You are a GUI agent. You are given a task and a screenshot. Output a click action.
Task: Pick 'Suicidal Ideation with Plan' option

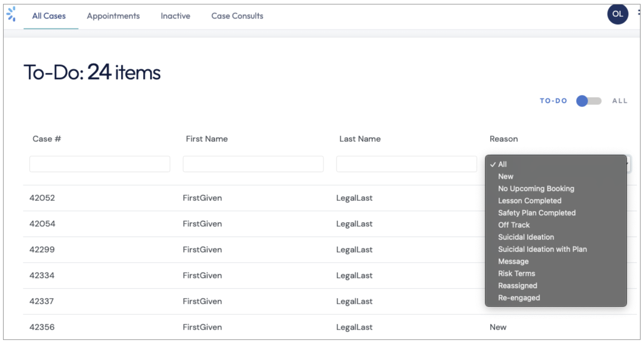542,249
